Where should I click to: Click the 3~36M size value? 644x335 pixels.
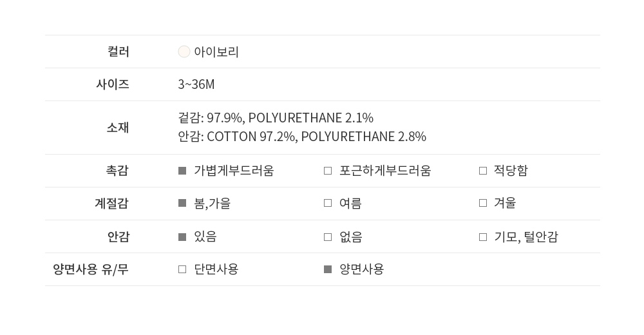[x=196, y=84]
